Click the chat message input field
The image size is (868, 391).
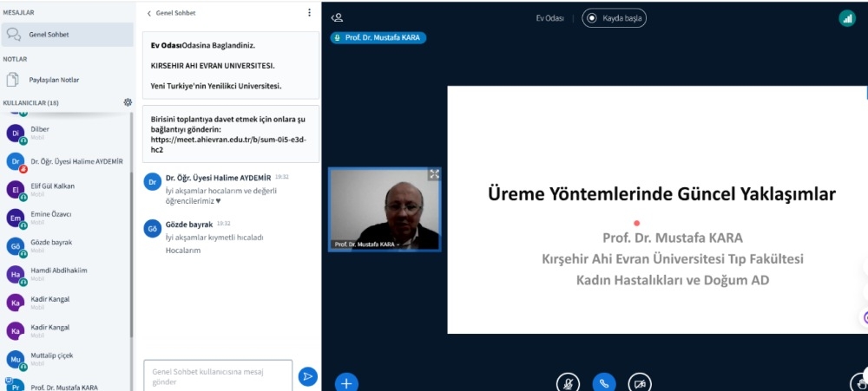click(215, 376)
